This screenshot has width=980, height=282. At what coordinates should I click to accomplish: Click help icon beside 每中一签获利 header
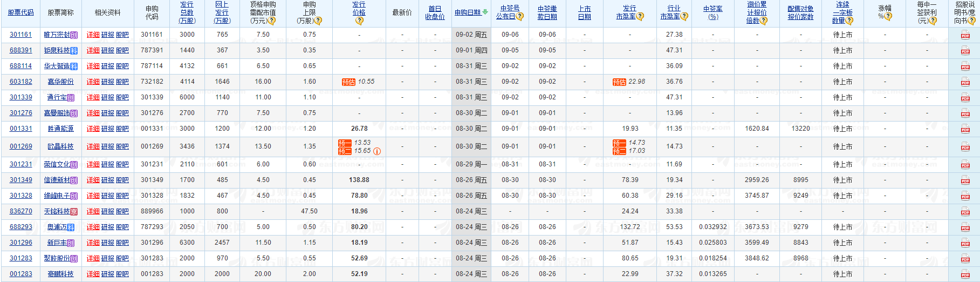(x=933, y=21)
